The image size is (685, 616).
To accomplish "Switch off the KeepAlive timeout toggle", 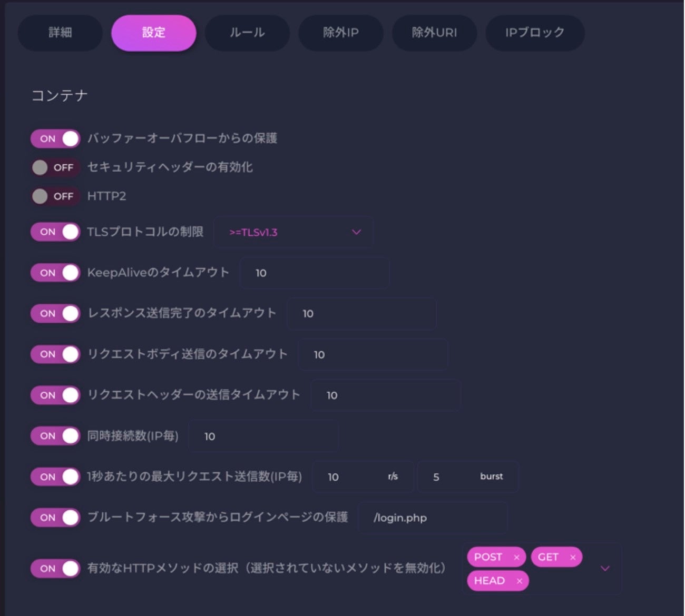I will [x=55, y=273].
